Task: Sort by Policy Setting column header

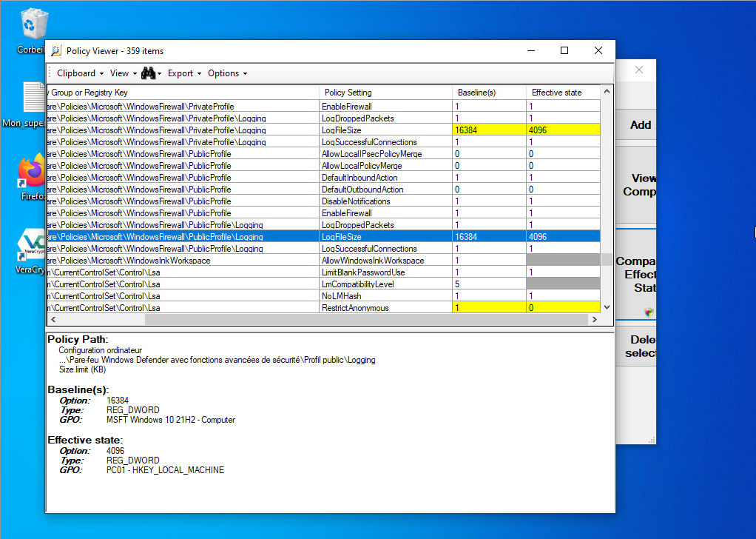Action: 385,93
